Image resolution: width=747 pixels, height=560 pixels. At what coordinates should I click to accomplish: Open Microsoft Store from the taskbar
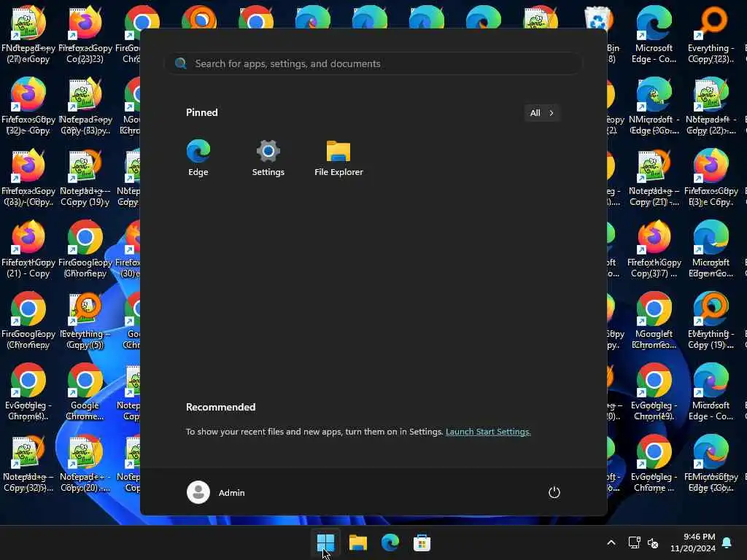tap(422, 542)
